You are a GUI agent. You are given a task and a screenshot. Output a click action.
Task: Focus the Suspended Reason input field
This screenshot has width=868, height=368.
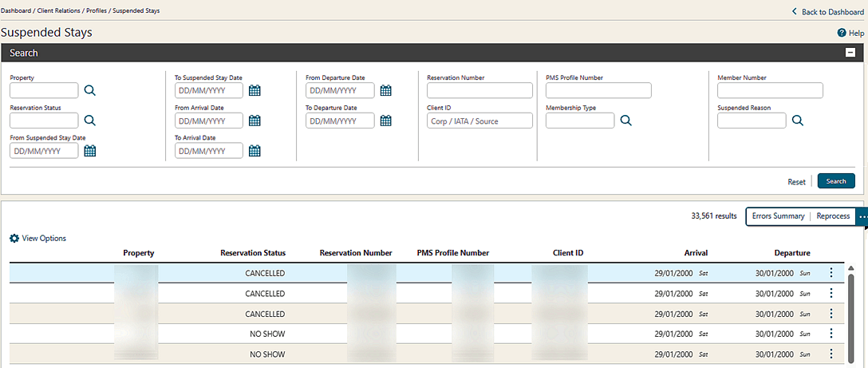(x=752, y=121)
